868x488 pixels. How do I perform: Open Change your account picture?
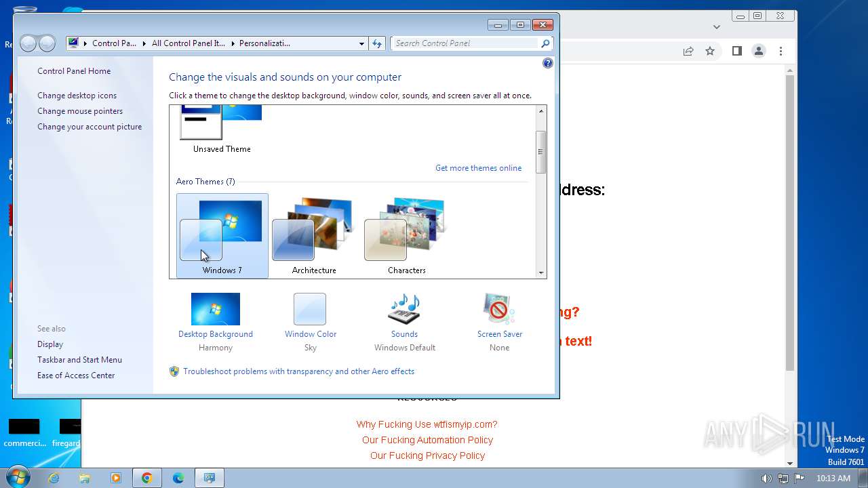(90, 127)
